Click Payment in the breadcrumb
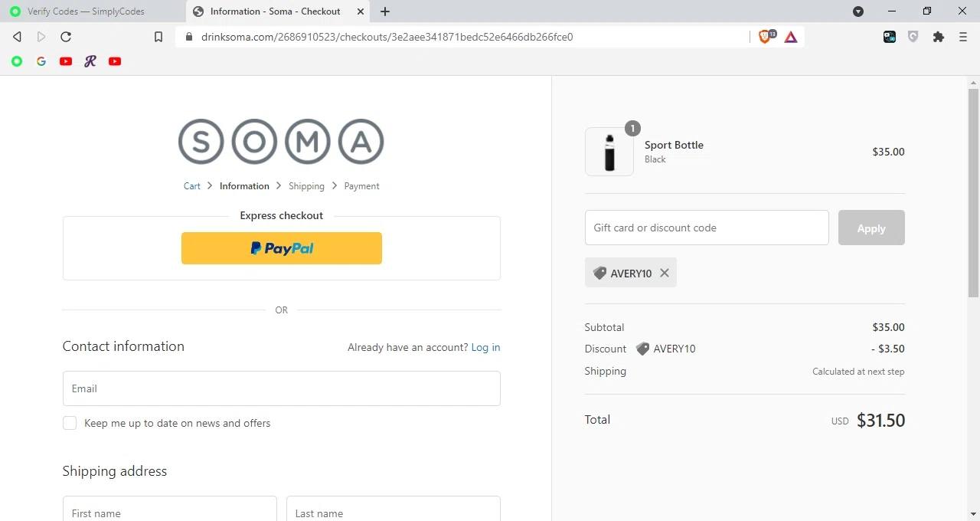This screenshot has height=521, width=980. tap(361, 186)
